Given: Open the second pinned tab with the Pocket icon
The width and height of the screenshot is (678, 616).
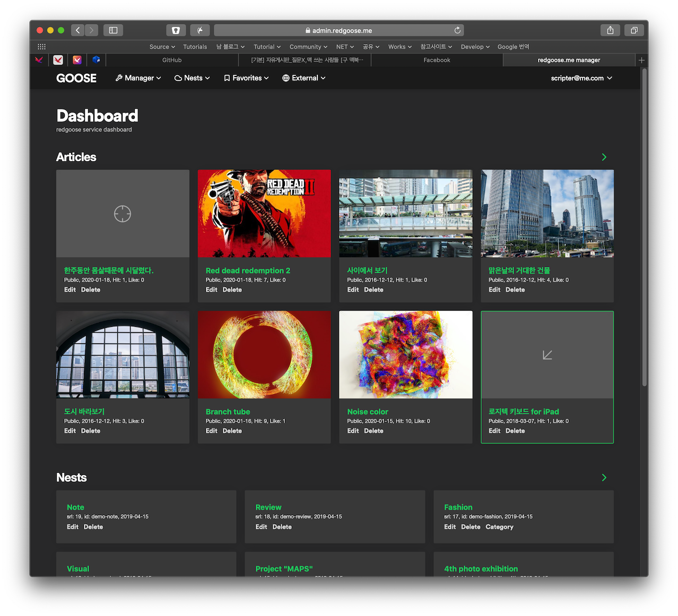Looking at the screenshot, I should pyautogui.click(x=58, y=60).
